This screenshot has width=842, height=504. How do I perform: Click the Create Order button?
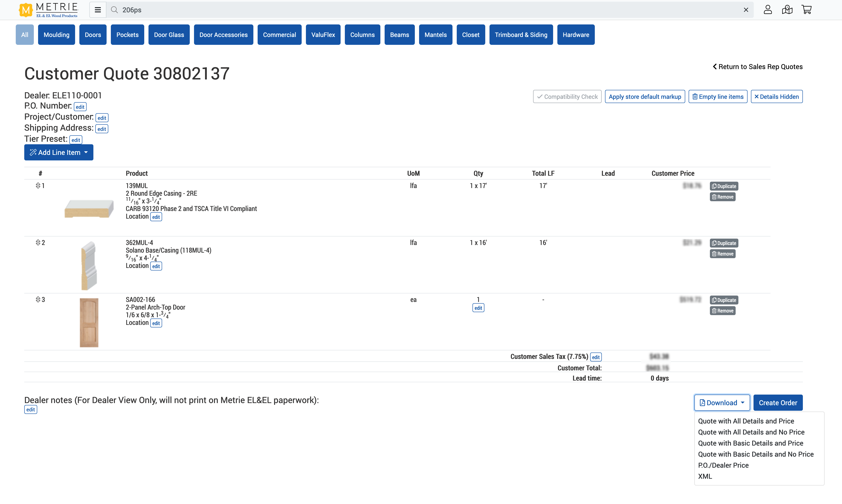(x=778, y=403)
